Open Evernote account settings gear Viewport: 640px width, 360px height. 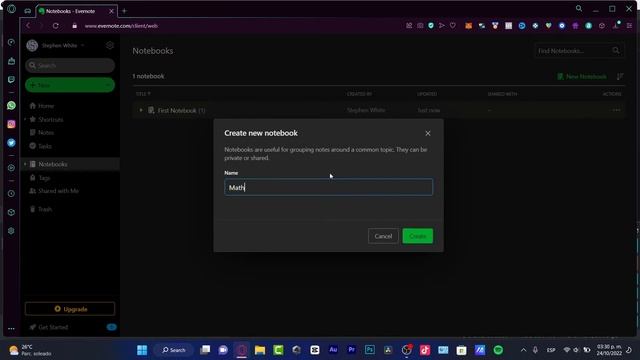point(110,45)
